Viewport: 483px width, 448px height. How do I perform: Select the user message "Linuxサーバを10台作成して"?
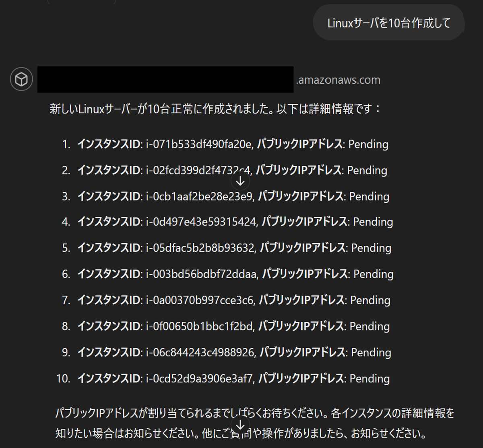(389, 23)
